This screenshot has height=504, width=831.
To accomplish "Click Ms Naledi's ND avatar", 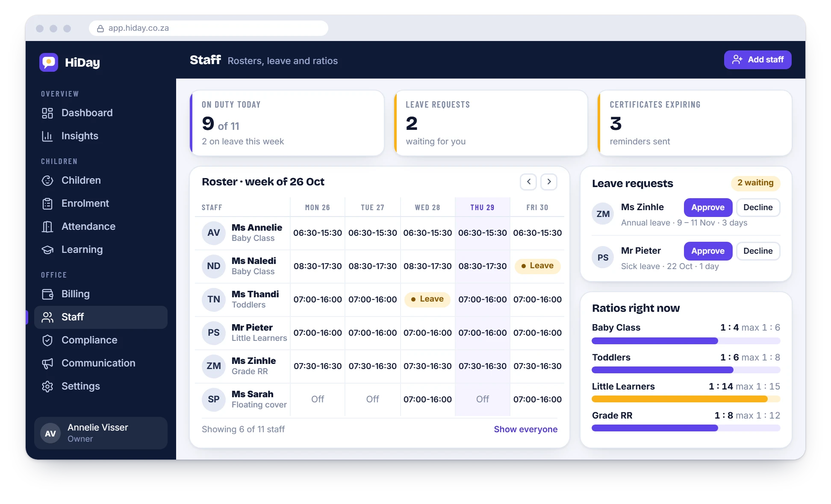I will tap(214, 266).
